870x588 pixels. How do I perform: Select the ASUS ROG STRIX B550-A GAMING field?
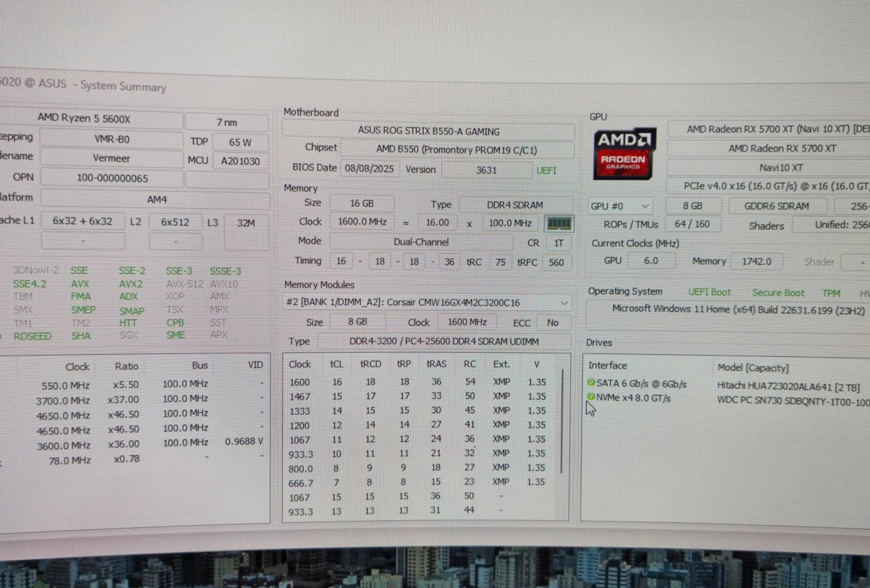pyautogui.click(x=428, y=131)
